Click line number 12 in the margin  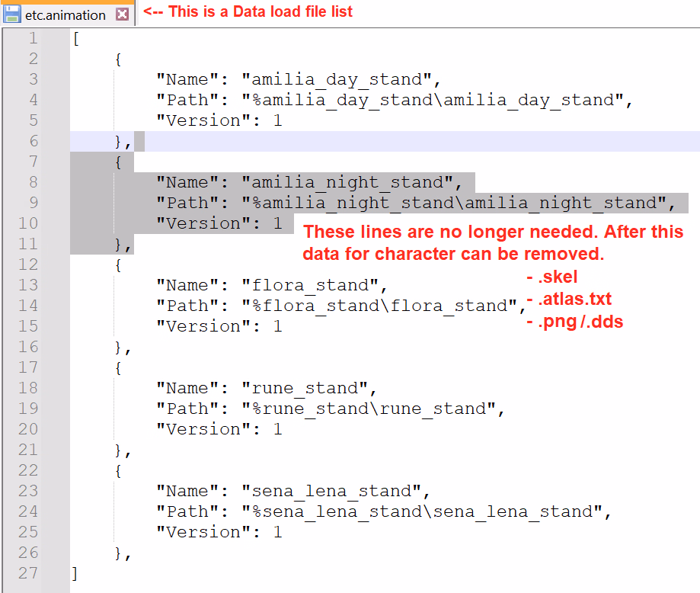[28, 265]
